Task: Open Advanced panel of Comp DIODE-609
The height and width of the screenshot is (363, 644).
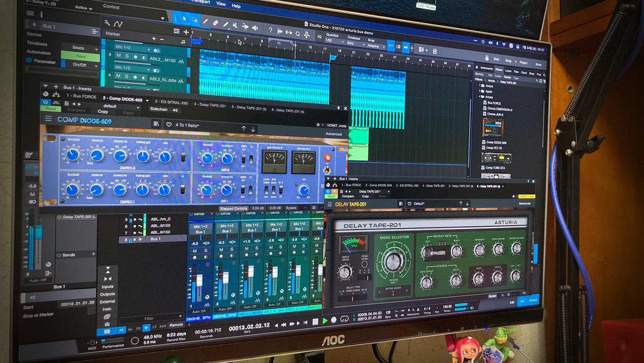Action: click(334, 134)
